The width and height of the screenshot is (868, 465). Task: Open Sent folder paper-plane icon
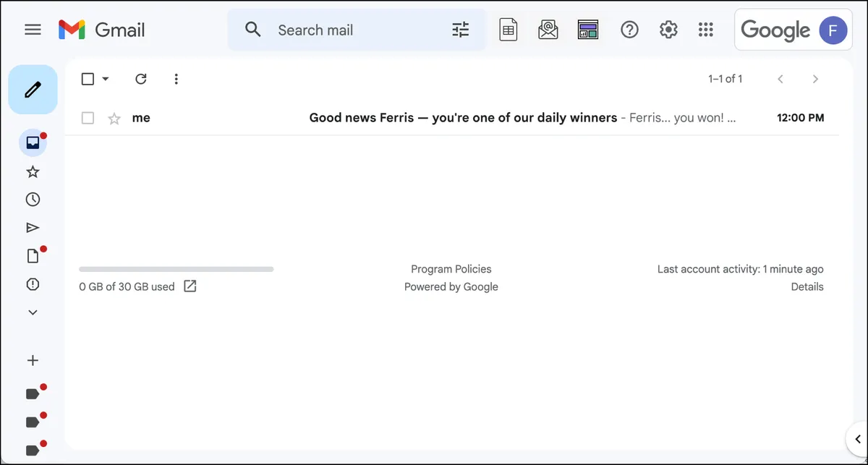coord(33,228)
